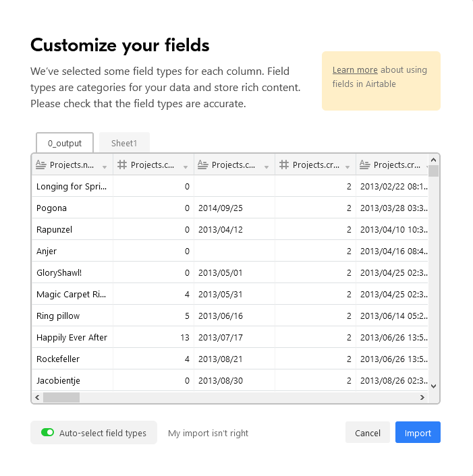The height and width of the screenshot is (476, 473).
Task: Click the scroll right arrow
Action: click(x=422, y=397)
